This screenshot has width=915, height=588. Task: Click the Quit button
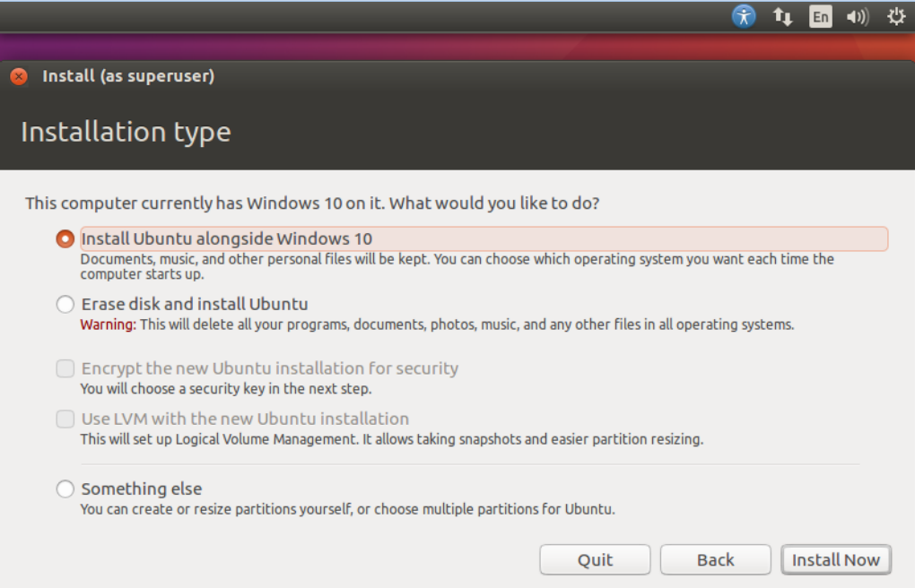tap(595, 560)
